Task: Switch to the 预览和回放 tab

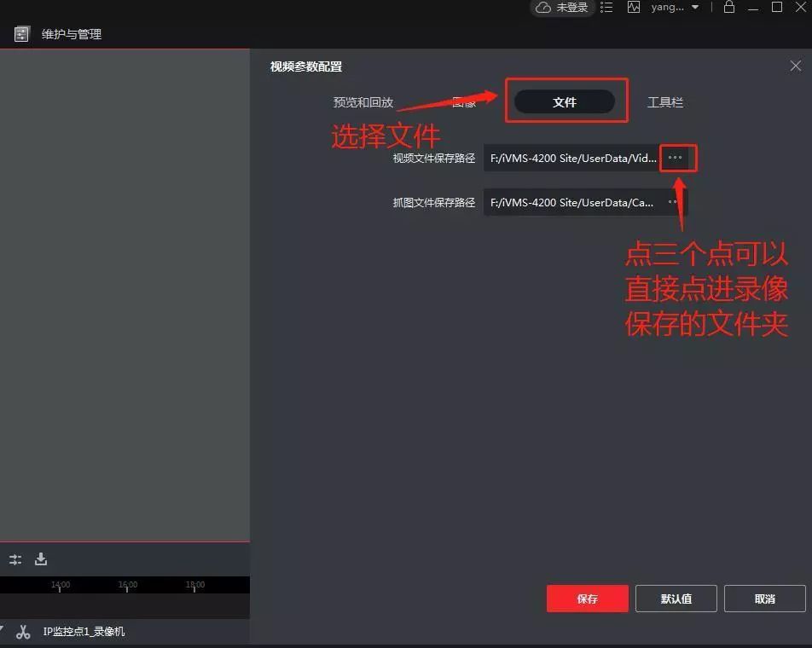Action: [x=362, y=102]
